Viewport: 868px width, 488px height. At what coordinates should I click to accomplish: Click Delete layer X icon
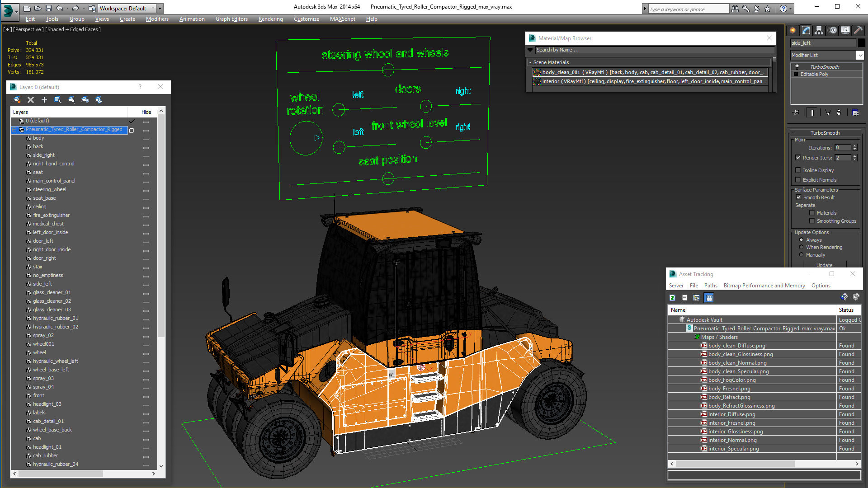pyautogui.click(x=31, y=100)
